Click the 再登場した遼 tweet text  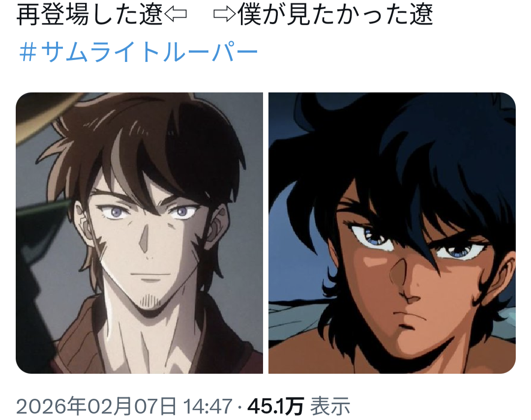point(90,14)
